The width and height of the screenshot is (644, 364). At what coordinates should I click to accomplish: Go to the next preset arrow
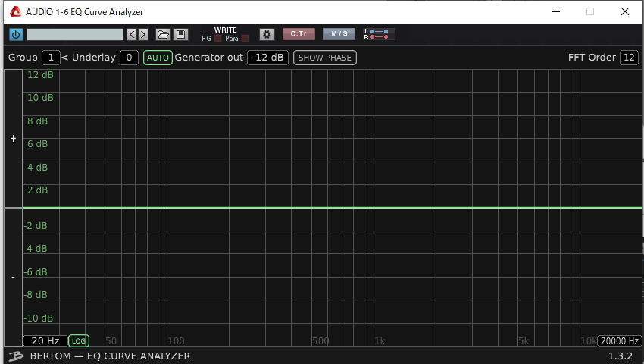(143, 34)
